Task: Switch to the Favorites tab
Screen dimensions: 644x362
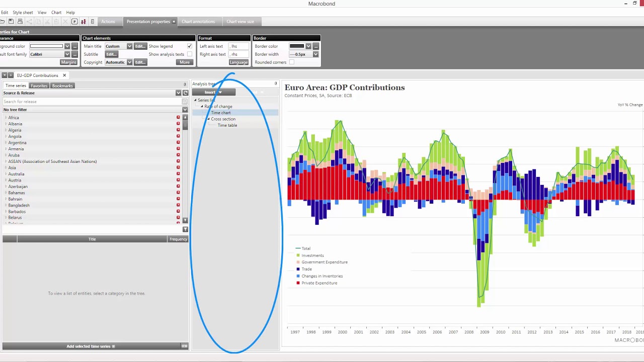Action: 39,86
